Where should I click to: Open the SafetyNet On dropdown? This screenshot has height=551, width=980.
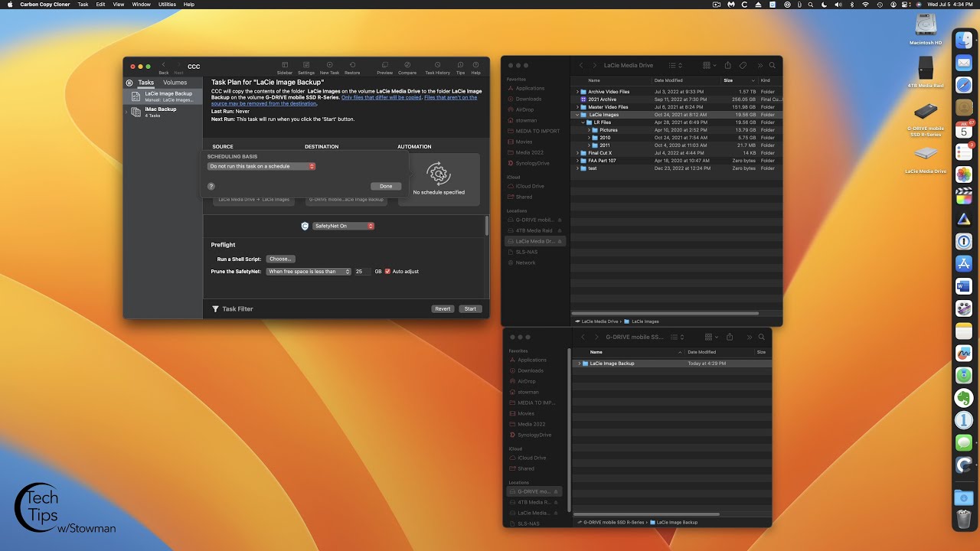(x=344, y=226)
